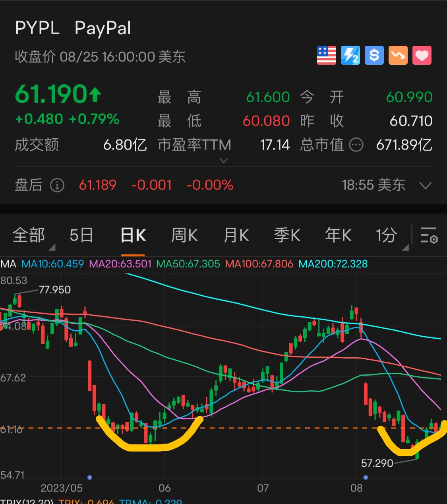This screenshot has height=504, width=447.
Task: Tap the MA200:72.328 value
Action: point(333,264)
